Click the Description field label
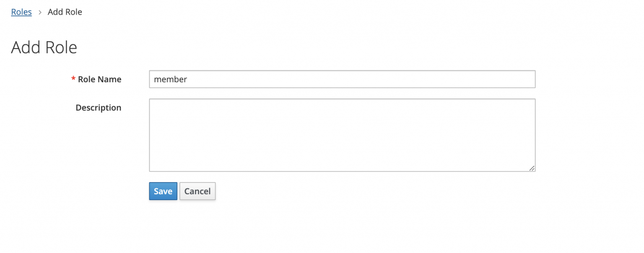Screen dimensions: 644x253 pos(98,108)
